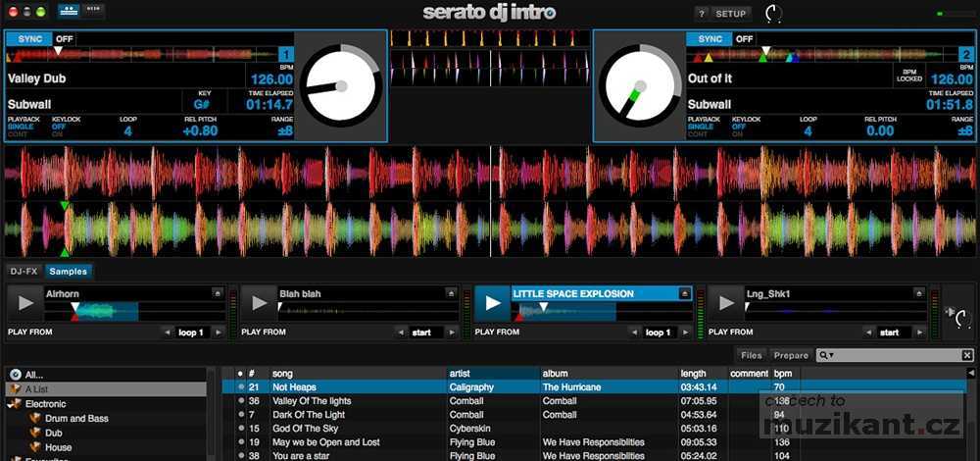Play the Airhorn sample
Image resolution: width=980 pixels, height=461 pixels.
coord(25,303)
